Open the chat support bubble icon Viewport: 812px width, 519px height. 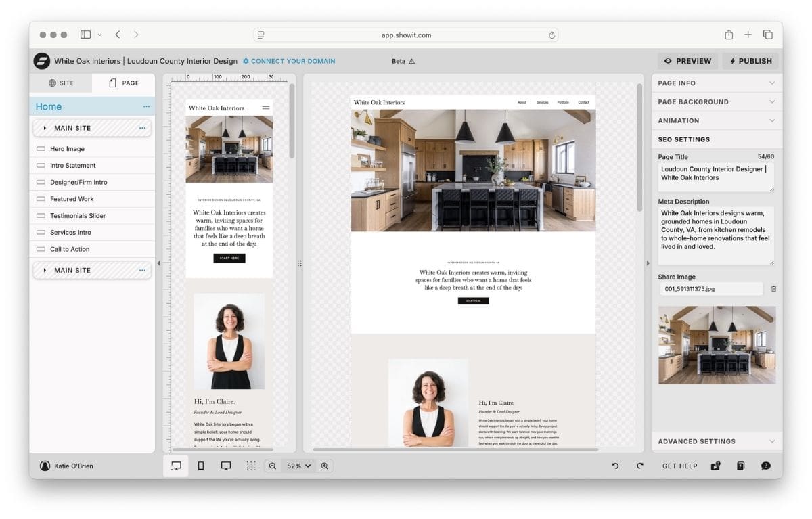click(766, 466)
